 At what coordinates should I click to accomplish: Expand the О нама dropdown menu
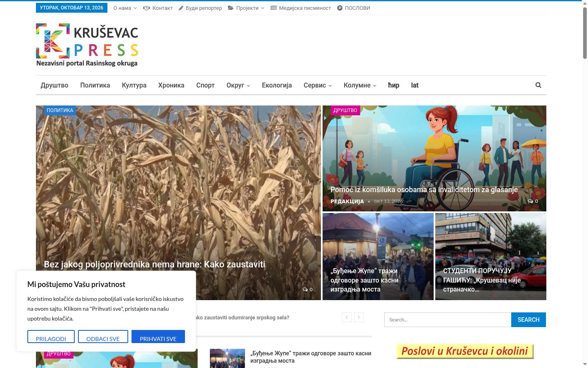tap(125, 8)
